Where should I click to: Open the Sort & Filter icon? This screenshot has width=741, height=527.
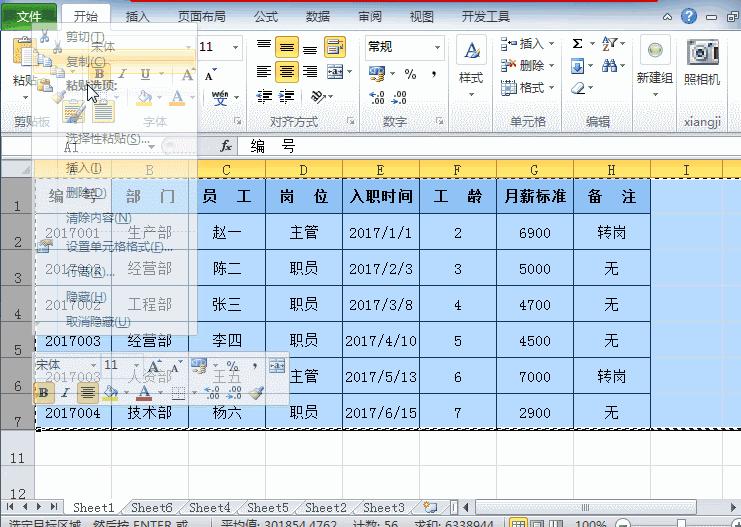tap(609, 44)
